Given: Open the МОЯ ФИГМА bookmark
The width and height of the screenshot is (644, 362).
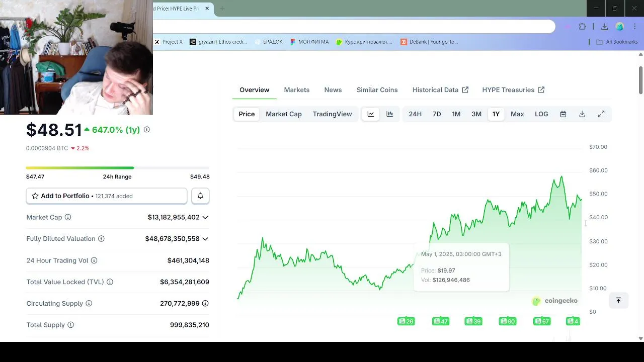Looking at the screenshot, I should pos(309,42).
